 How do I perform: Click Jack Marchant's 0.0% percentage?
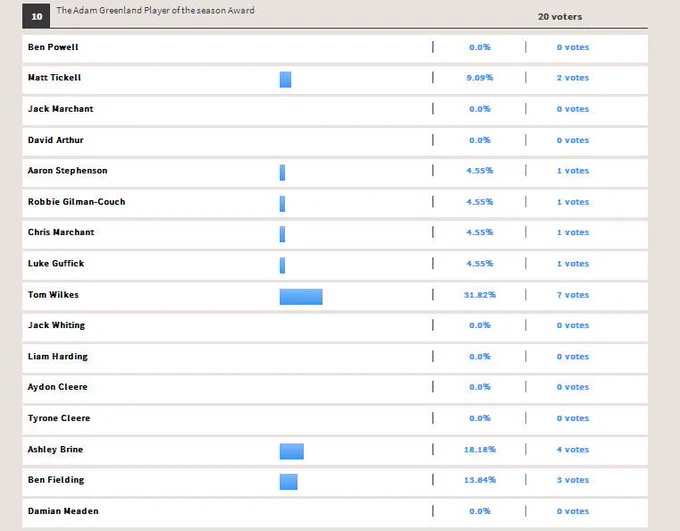coord(480,109)
